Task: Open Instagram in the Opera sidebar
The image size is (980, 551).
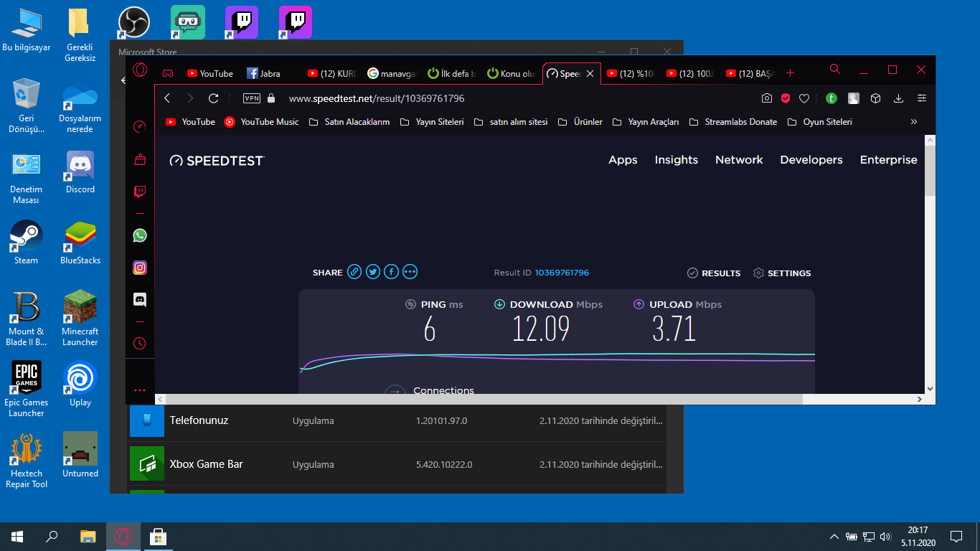Action: point(140,268)
